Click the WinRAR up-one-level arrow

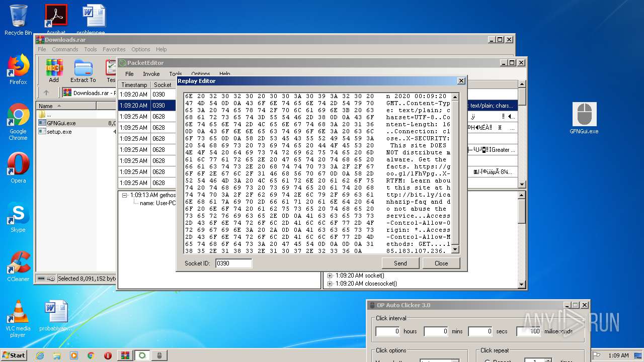click(46, 93)
